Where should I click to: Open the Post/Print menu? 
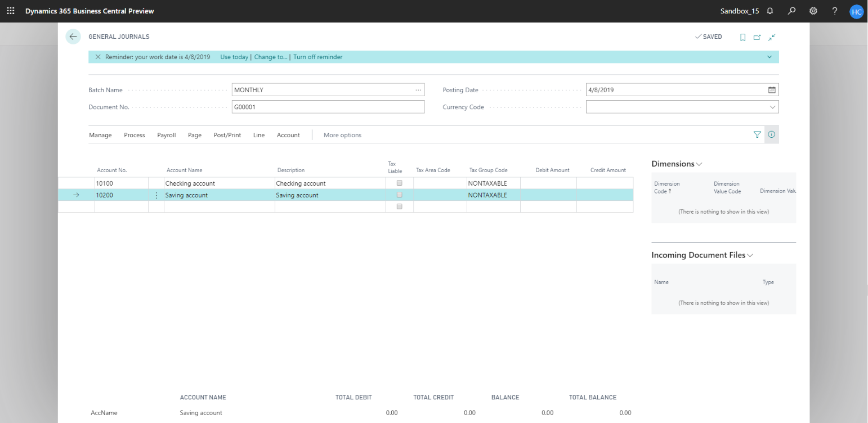pyautogui.click(x=227, y=135)
